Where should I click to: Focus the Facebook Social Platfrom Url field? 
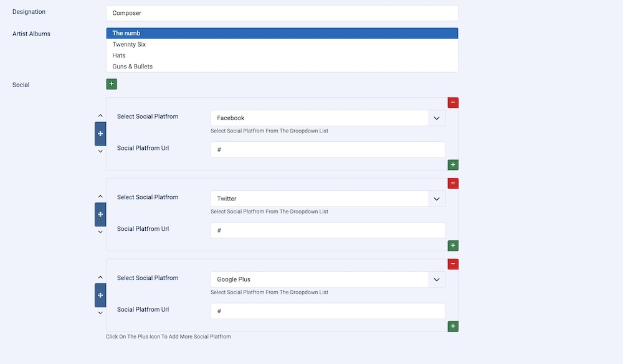[x=328, y=149]
